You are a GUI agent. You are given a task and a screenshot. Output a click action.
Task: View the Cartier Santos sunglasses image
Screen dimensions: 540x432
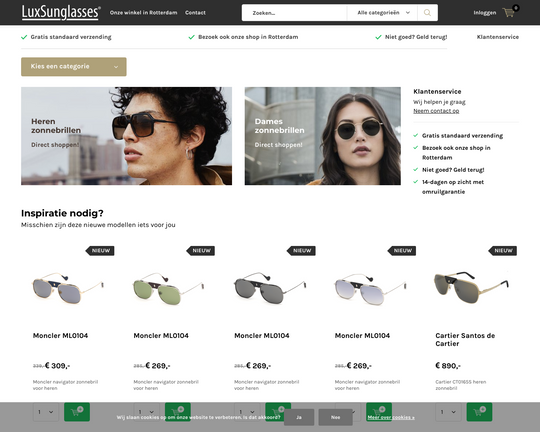point(471,287)
